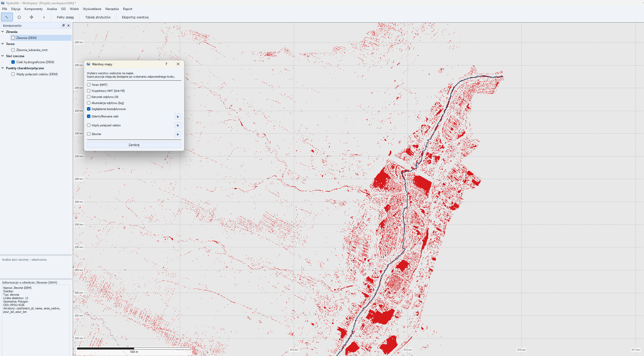Open the Raport menu
This screenshot has height=356, width=644.
coord(128,9)
